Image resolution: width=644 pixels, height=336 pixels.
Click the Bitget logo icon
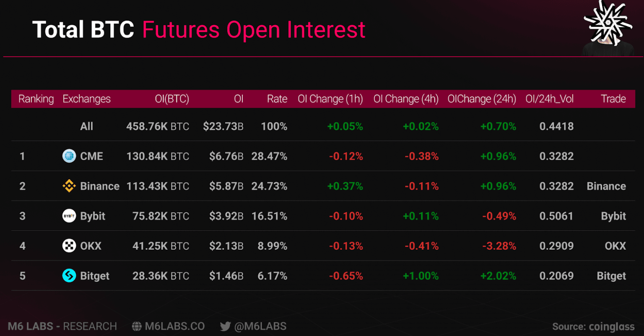coord(69,276)
